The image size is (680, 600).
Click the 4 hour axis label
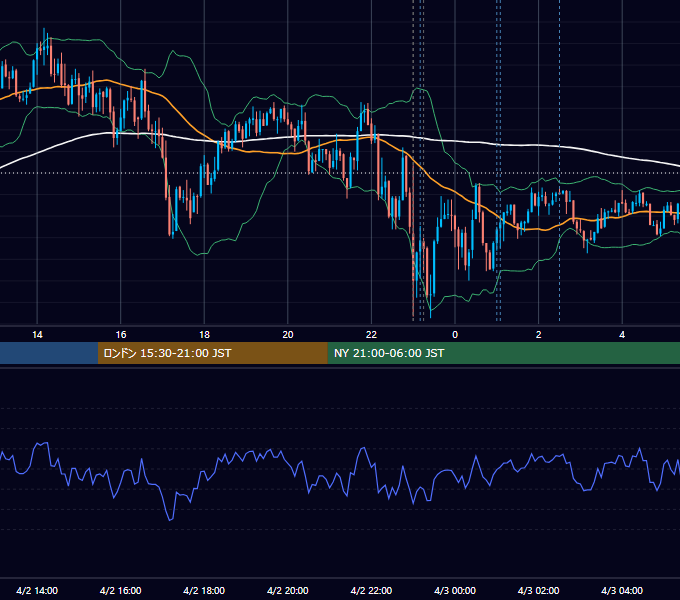coord(622,335)
